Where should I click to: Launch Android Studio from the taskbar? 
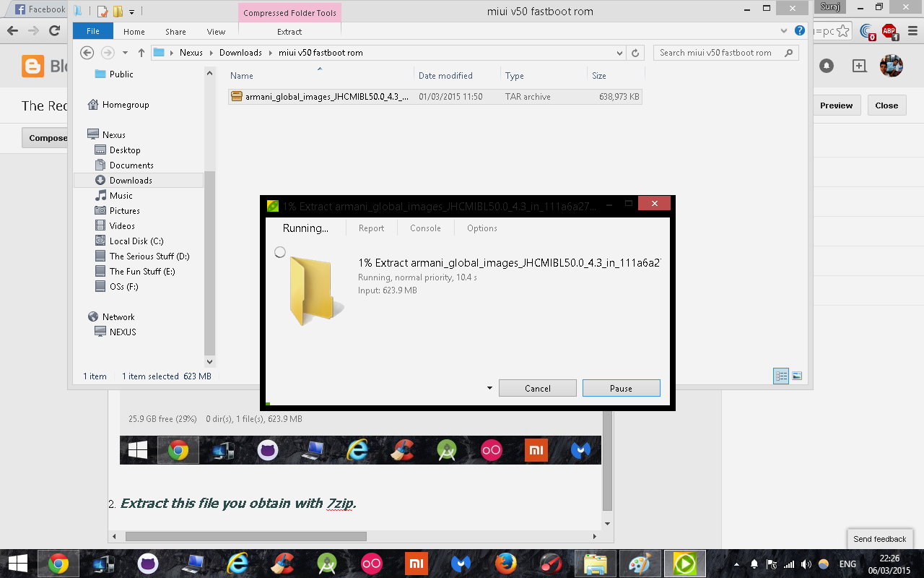point(326,564)
